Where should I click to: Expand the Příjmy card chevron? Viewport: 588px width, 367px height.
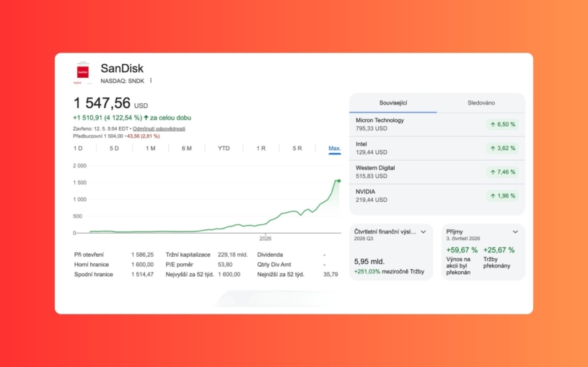pos(515,232)
